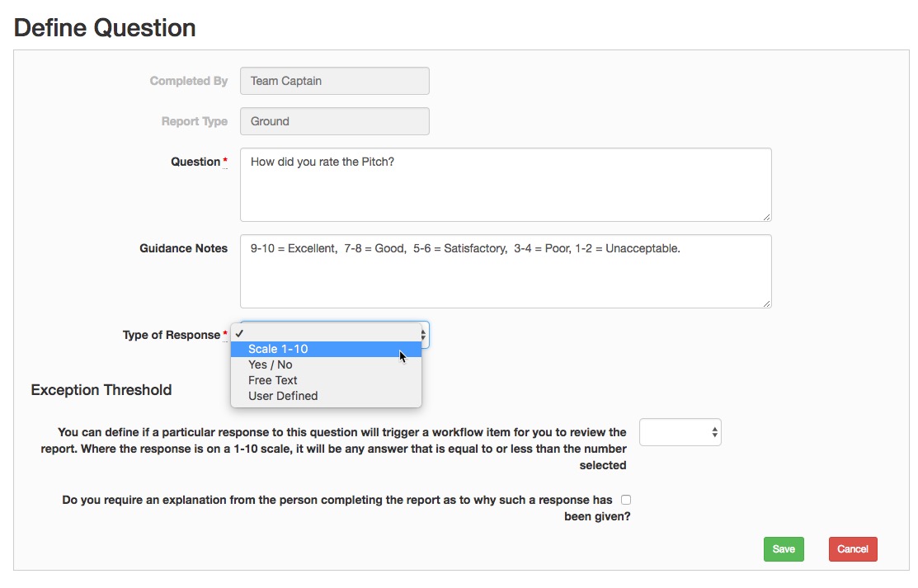The image size is (918, 588).
Task: Click the explanation requirement question text
Action: click(346, 508)
